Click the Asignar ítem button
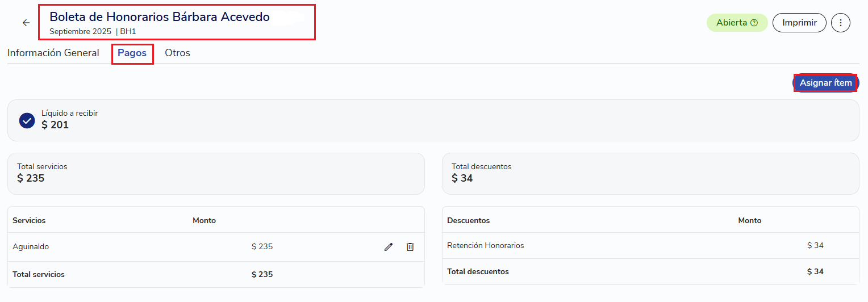868x302 pixels. click(826, 83)
